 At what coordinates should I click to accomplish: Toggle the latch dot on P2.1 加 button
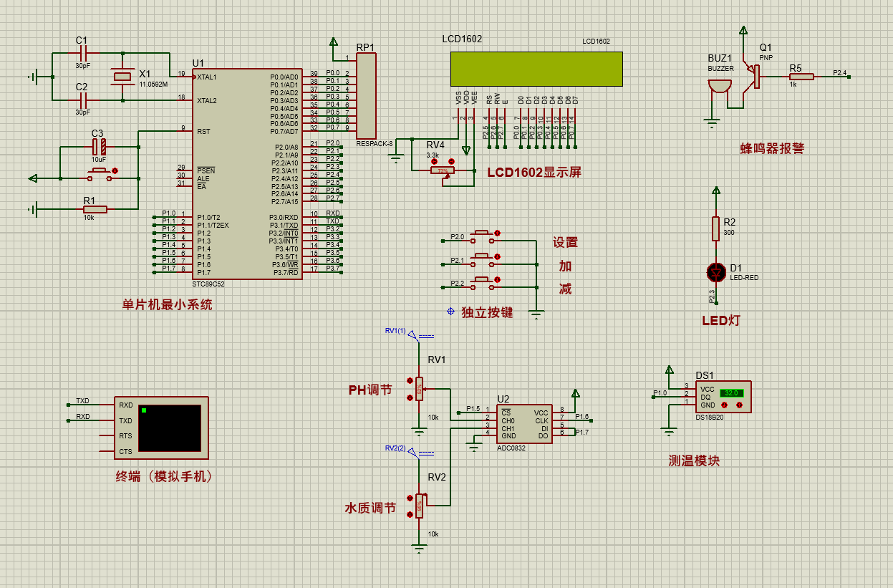tap(498, 256)
